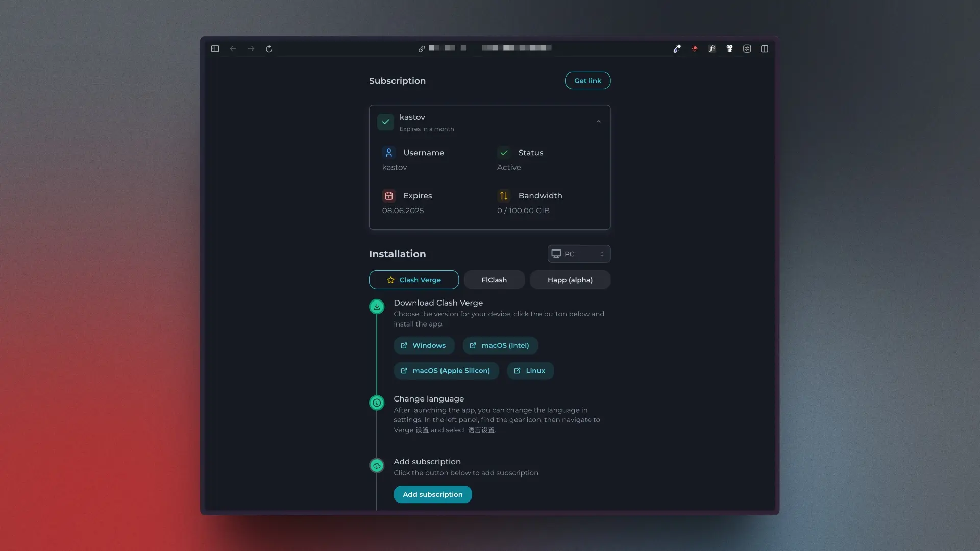Click the link icon in the address bar
The height and width of the screenshot is (551, 980).
(x=422, y=48)
